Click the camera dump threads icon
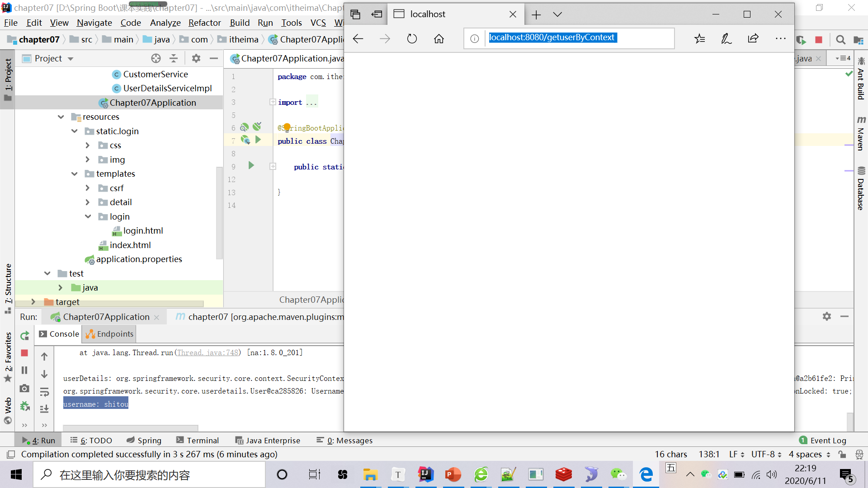The width and height of the screenshot is (868, 488). coord(25,388)
